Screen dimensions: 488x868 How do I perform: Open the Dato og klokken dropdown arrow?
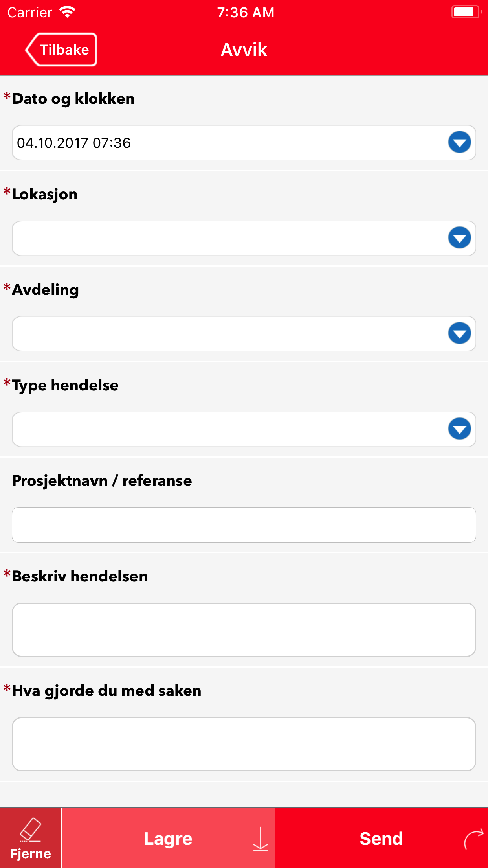coord(459,142)
